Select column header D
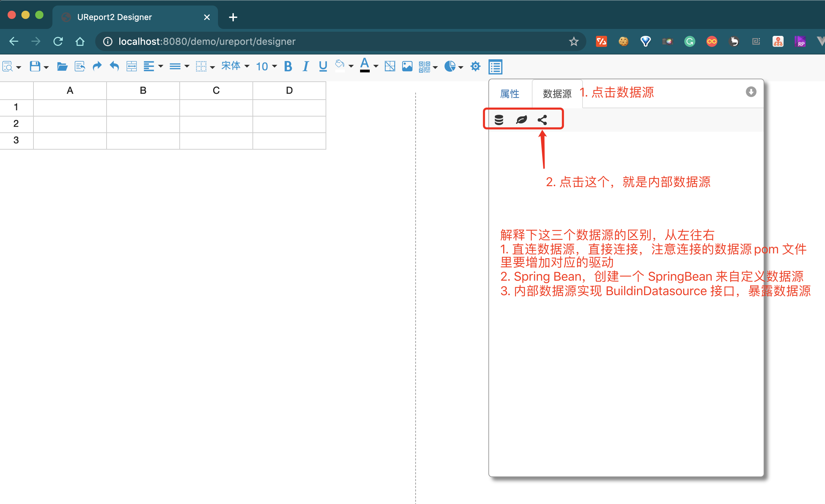 289,91
